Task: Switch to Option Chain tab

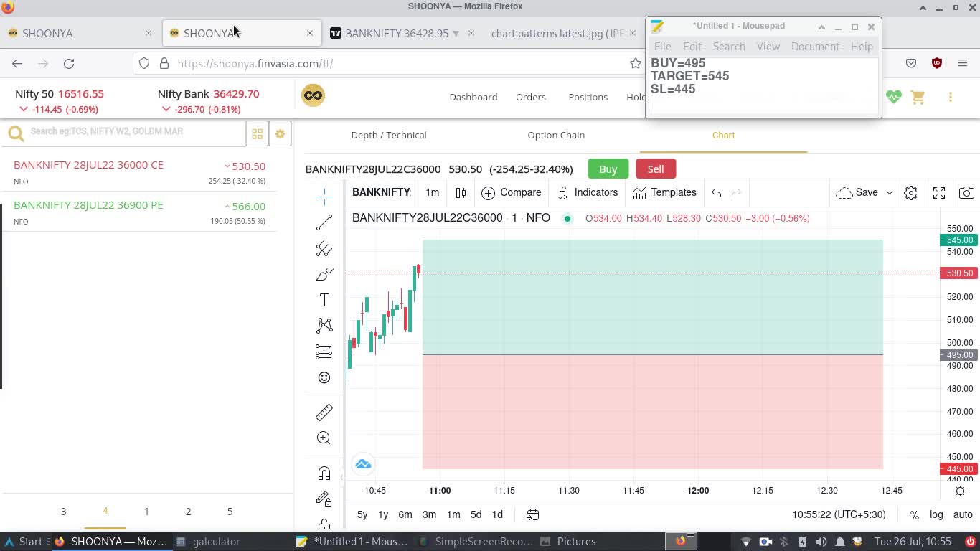Action: tap(556, 135)
